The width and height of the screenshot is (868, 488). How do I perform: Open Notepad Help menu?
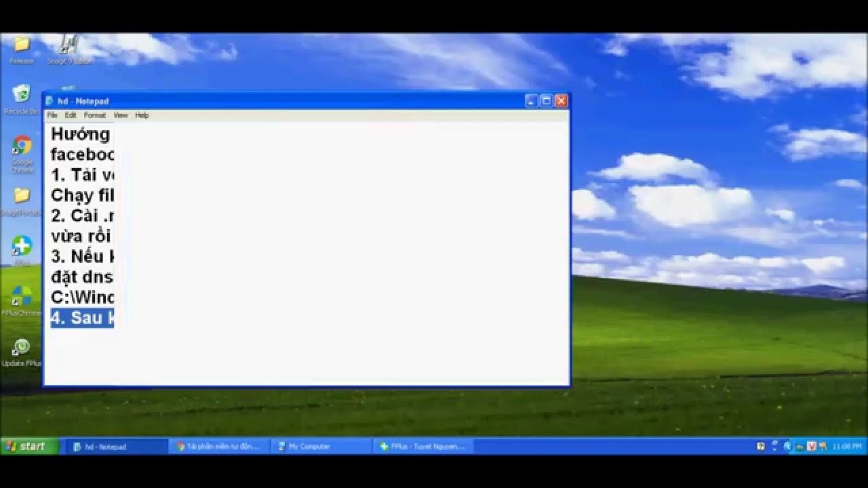142,115
